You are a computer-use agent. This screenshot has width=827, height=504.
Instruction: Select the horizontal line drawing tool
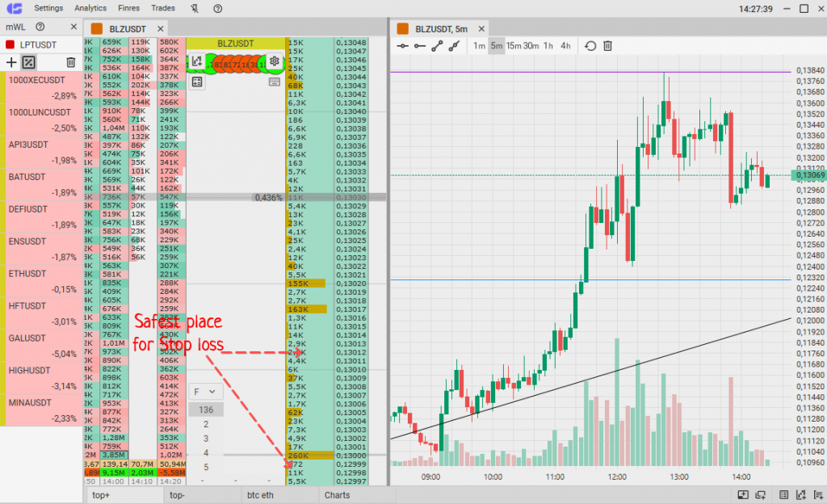coord(403,46)
